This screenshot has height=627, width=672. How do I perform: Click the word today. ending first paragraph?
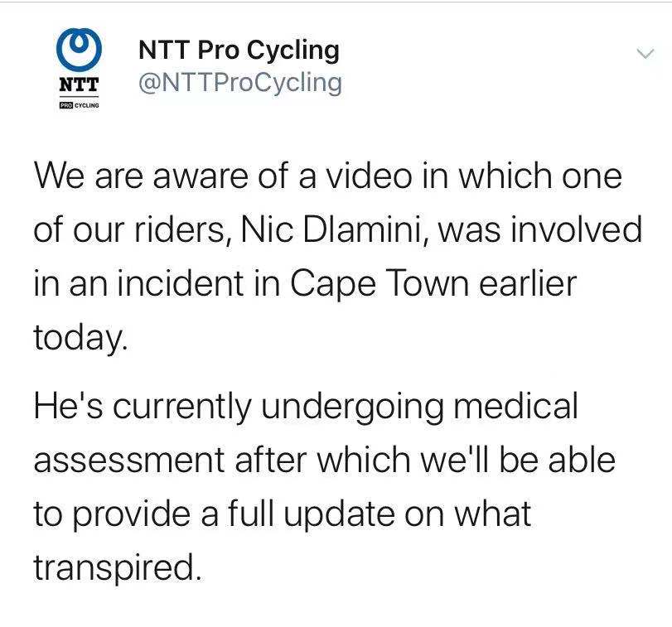coord(80,338)
